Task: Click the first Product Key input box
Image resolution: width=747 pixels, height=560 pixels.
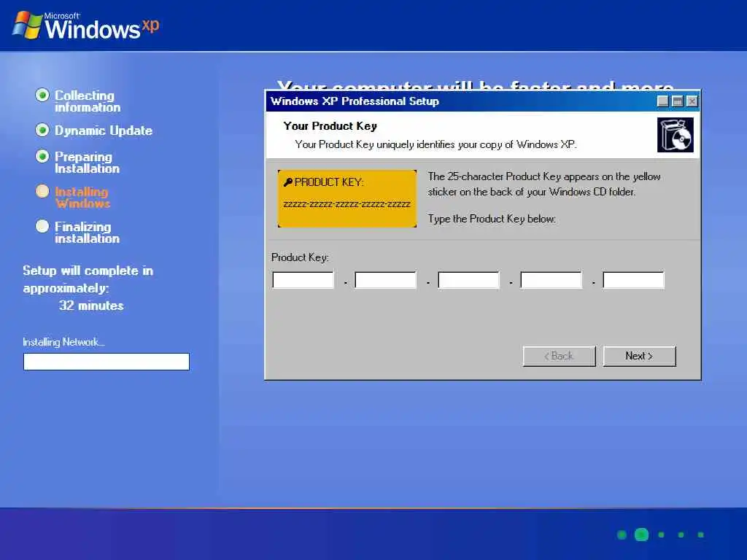Action: click(x=303, y=280)
